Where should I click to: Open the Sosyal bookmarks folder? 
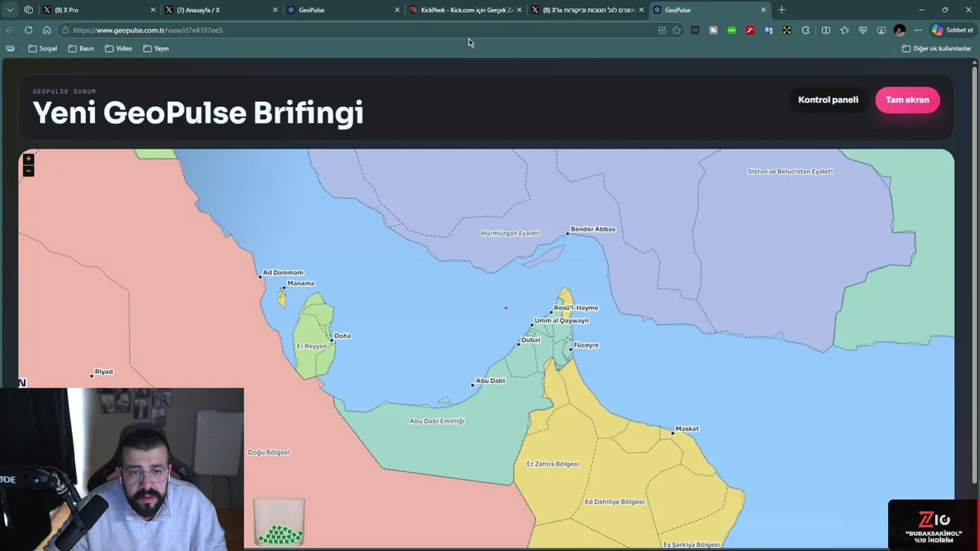pyautogui.click(x=43, y=48)
